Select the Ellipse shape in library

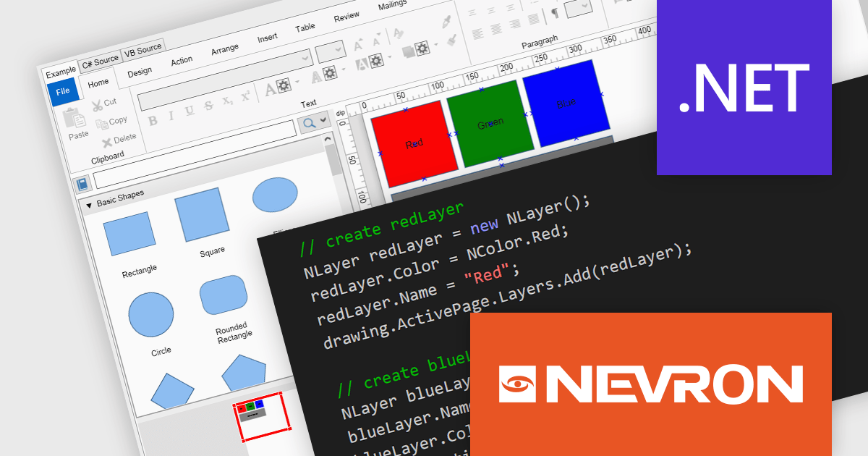coord(275,195)
